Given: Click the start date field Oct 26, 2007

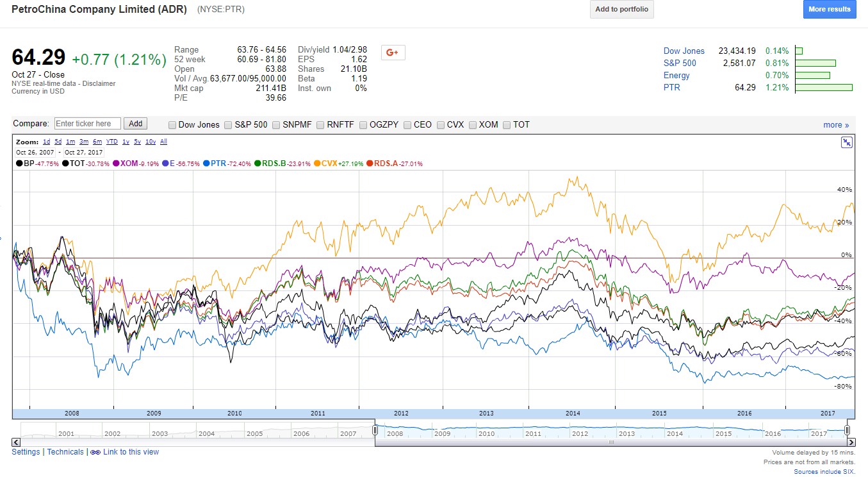Looking at the screenshot, I should coord(35,153).
